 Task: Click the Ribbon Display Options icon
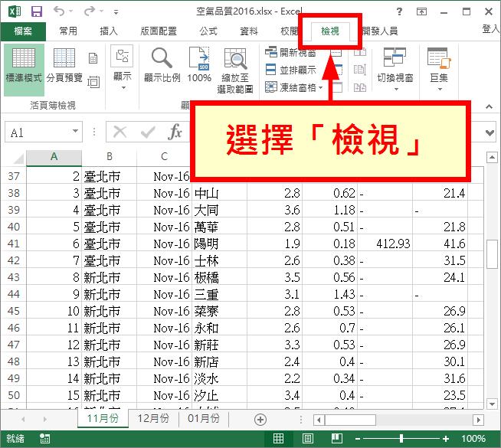pyautogui.click(x=422, y=11)
